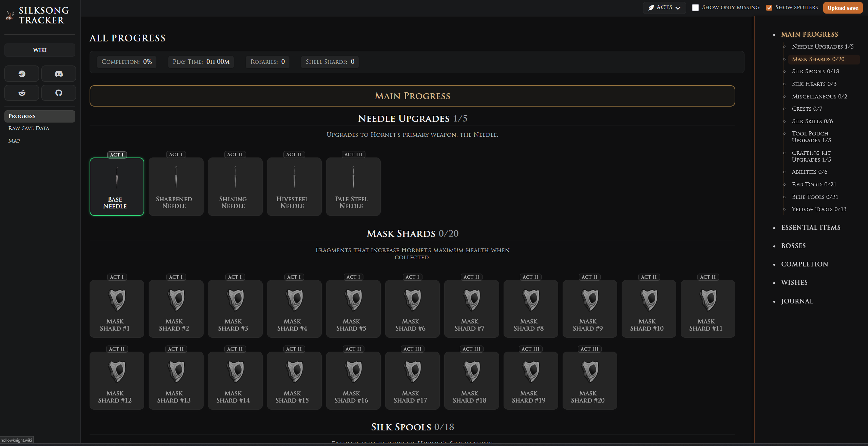
Task: Jump to Silk Spools 0/18 in outline
Action: 815,71
